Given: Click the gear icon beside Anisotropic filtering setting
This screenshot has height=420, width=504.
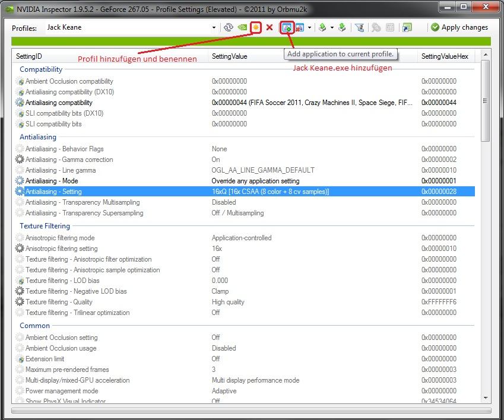Looking at the screenshot, I should click(x=20, y=249).
